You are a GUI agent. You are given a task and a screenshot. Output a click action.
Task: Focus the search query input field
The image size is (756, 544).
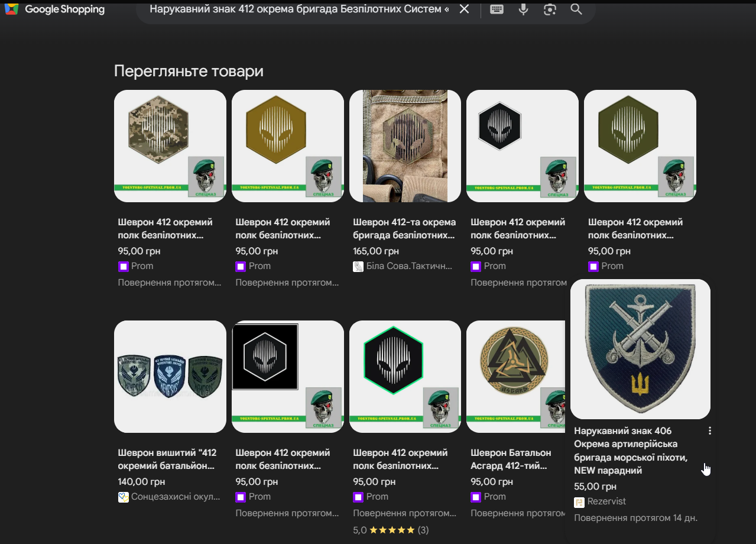pyautogui.click(x=298, y=9)
